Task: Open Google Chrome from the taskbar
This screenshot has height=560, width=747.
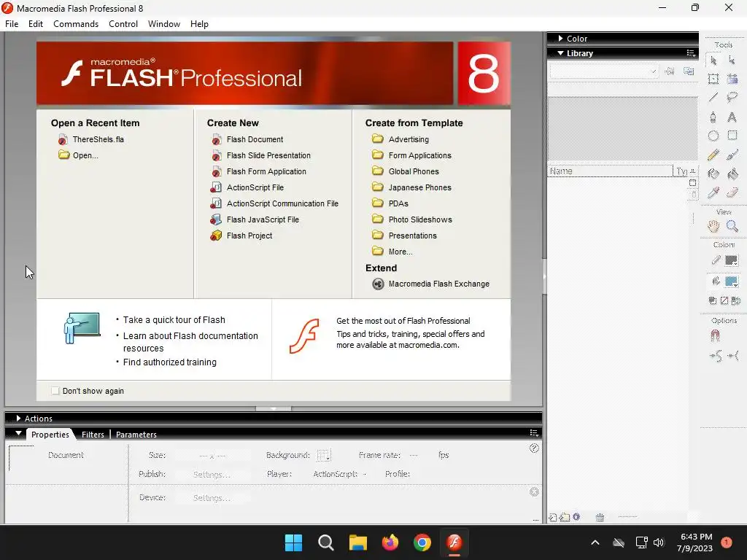Action: (x=422, y=542)
